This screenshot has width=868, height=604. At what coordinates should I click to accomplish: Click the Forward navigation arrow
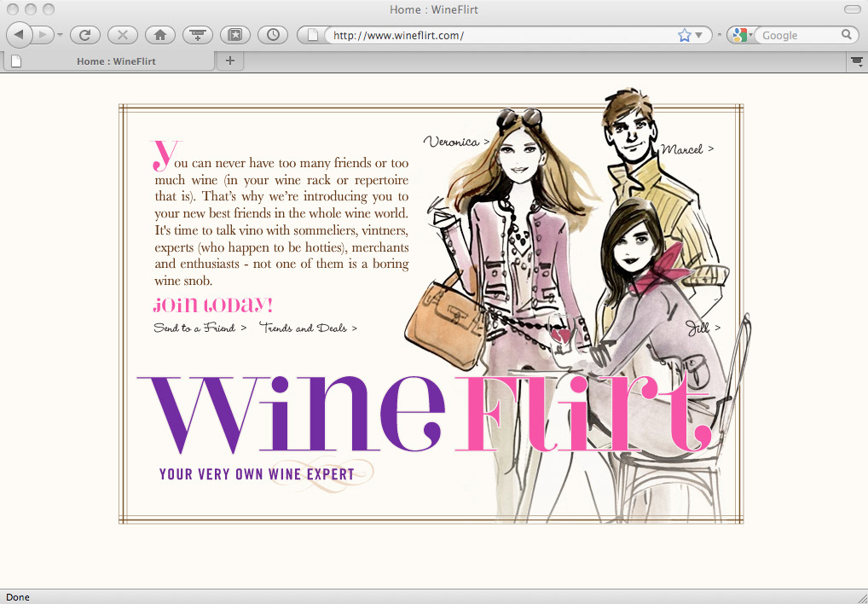[x=43, y=35]
